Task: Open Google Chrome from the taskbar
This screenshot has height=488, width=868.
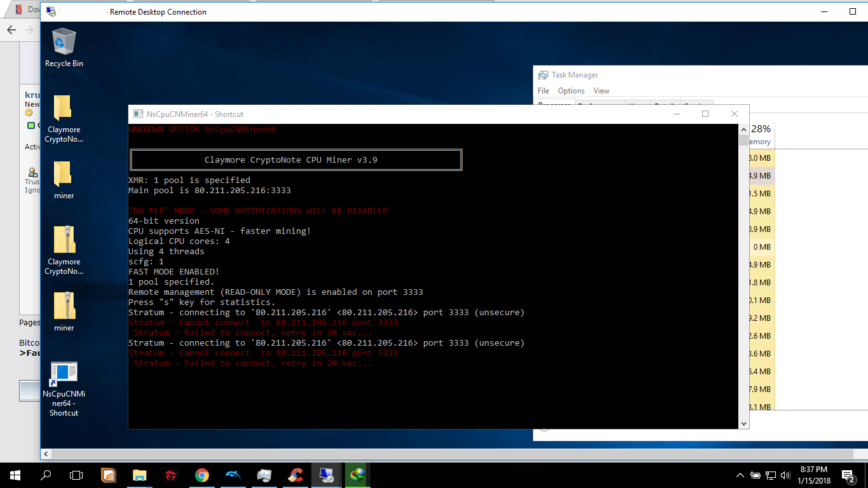Action: (201, 475)
